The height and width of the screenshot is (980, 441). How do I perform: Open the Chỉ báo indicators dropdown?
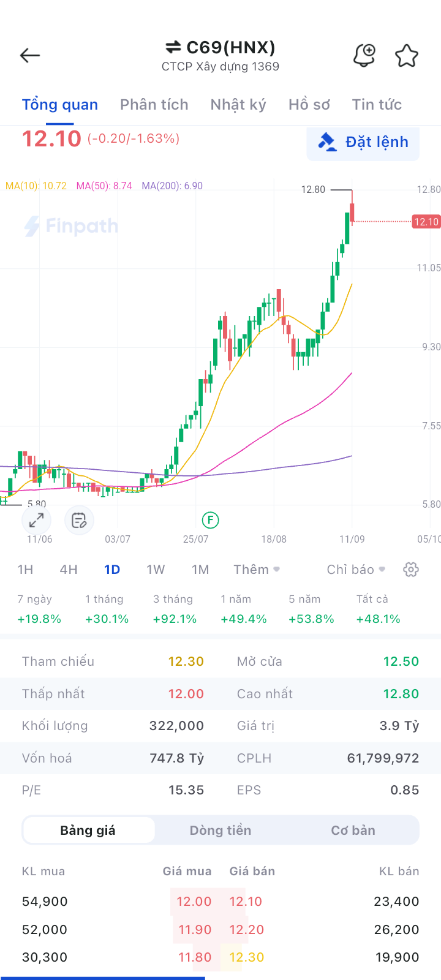(356, 570)
